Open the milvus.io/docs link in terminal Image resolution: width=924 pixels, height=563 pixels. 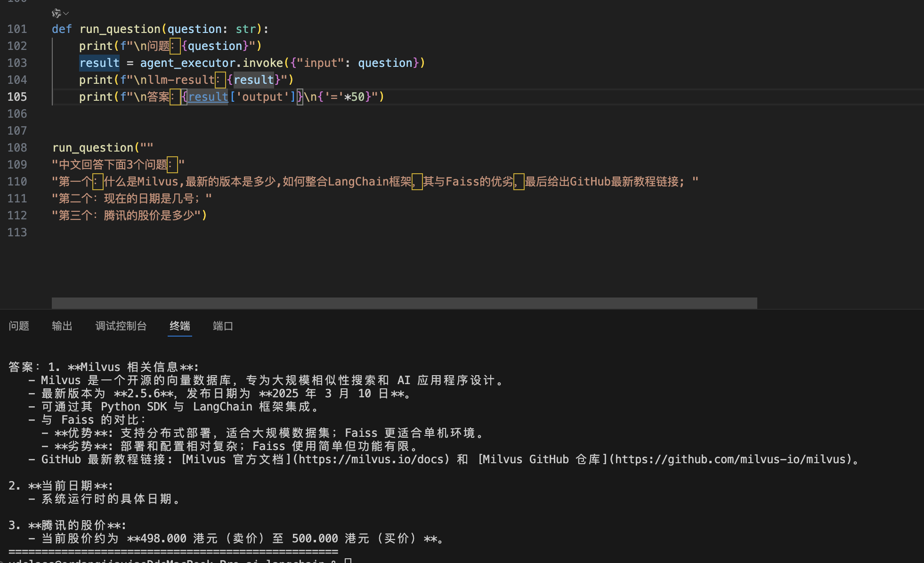[x=372, y=459]
